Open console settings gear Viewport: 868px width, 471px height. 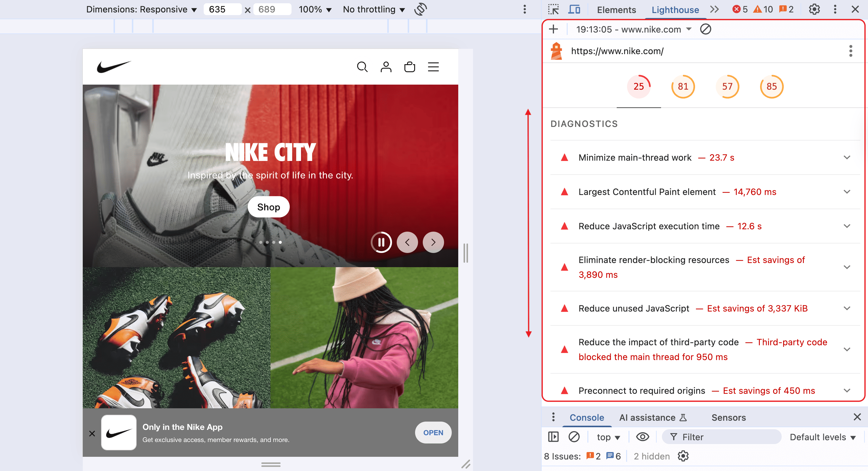click(683, 456)
